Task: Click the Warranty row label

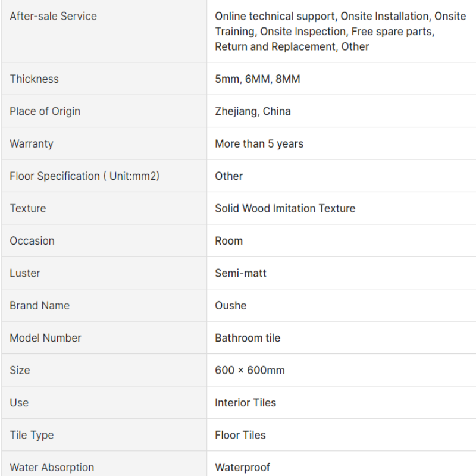Action: coord(32,143)
